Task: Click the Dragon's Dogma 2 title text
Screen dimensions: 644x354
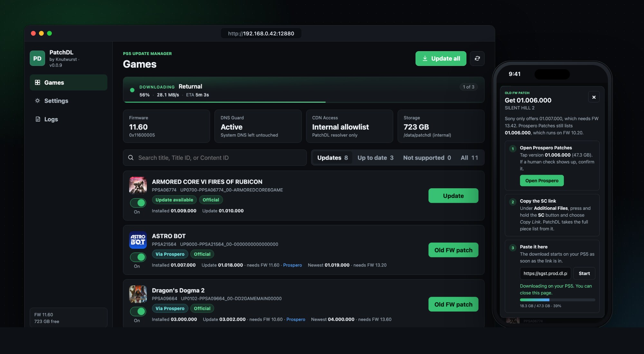Action: (178, 291)
